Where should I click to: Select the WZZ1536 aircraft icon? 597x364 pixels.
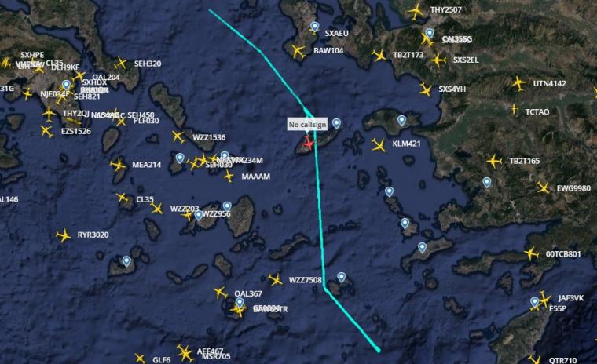pyautogui.click(x=178, y=137)
